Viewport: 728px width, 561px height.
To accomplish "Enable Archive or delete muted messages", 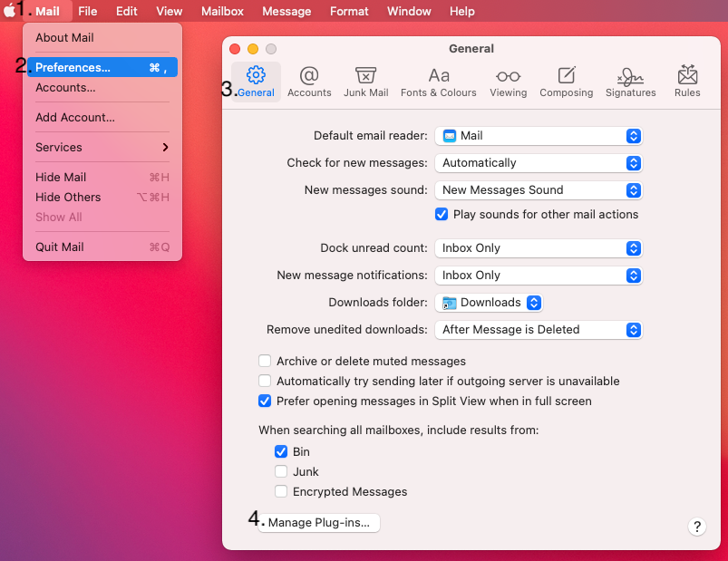I will [265, 361].
